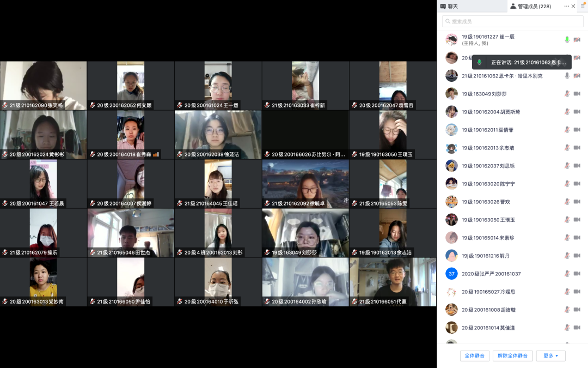
Task: Click muted mic icon for 胡贾斯琦
Action: coord(567,112)
